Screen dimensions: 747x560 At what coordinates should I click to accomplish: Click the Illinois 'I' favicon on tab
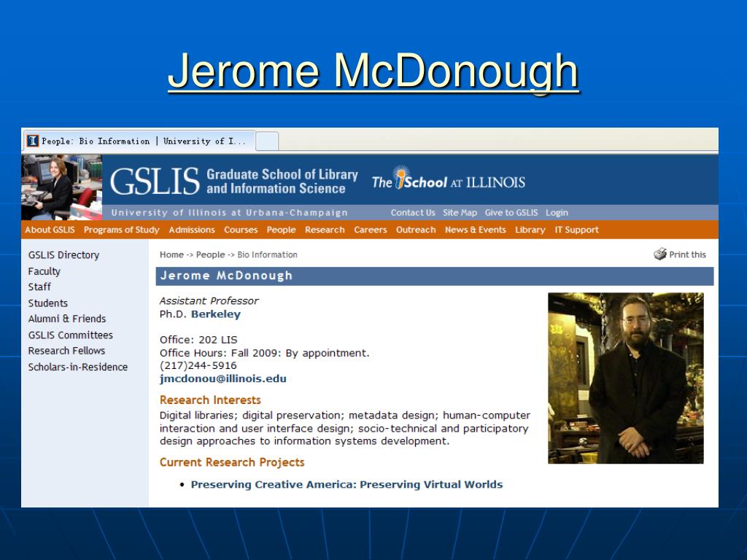coord(32,141)
